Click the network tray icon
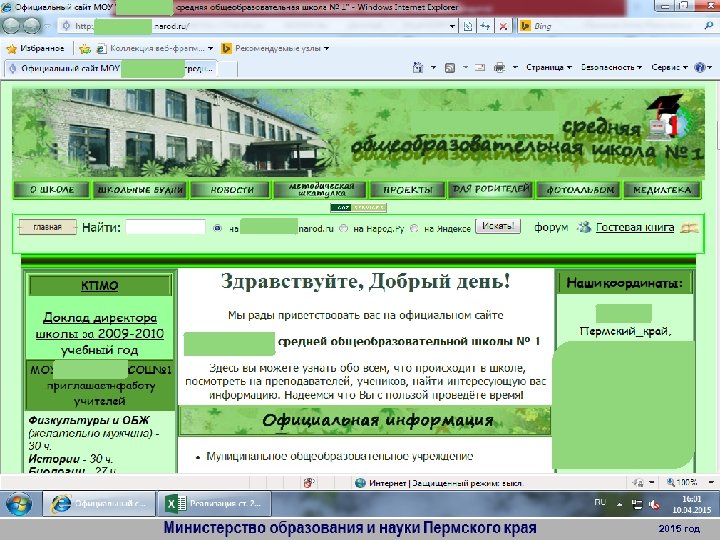Screen dimensions: 720x540 point(637,505)
